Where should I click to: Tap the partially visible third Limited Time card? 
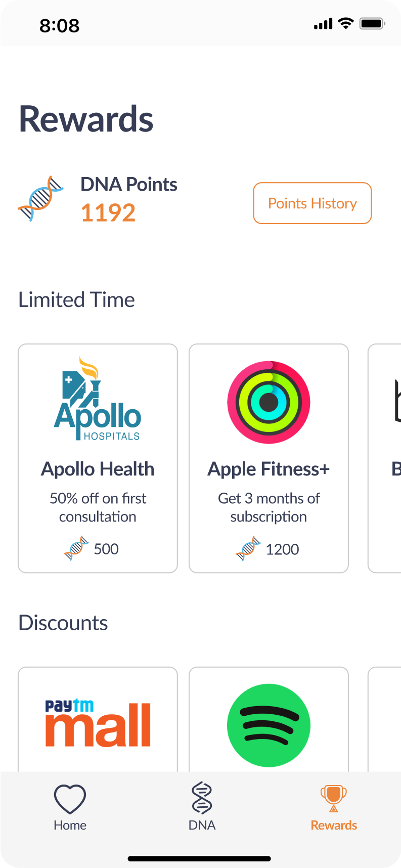point(385,458)
